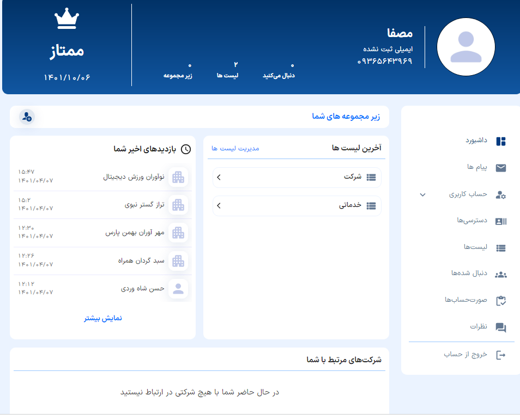This screenshot has height=420, width=520.
Task: Click the crown icon above ممتاز
Action: tap(67, 20)
